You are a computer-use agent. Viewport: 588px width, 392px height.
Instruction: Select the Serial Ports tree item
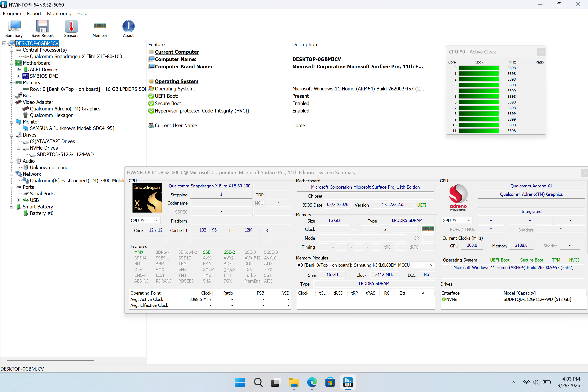42,194
